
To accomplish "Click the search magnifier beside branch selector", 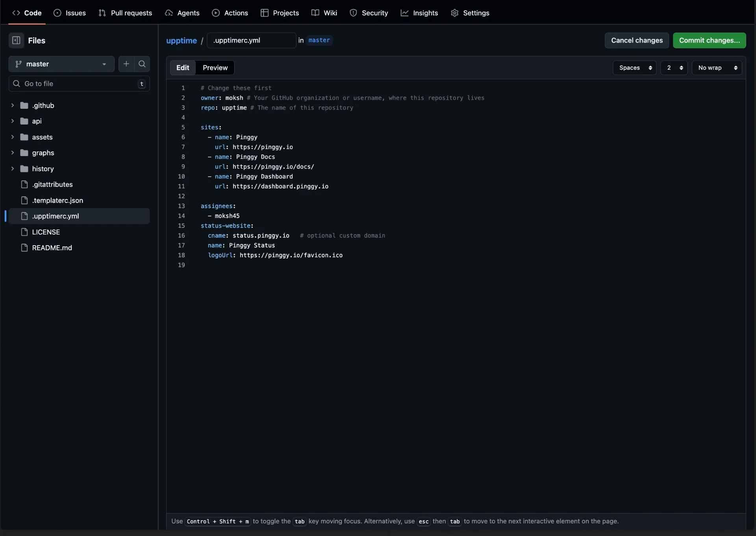I will (x=142, y=64).
